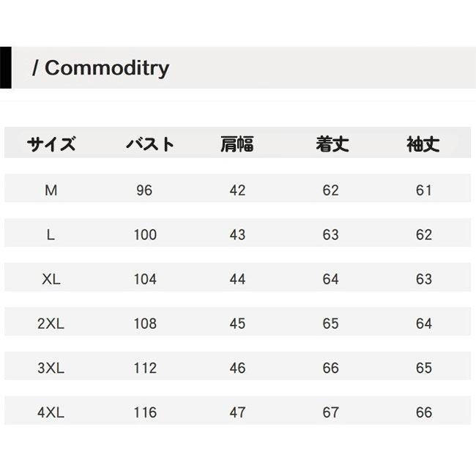The image size is (476, 449).
Task: Click the shoulder width value 44
Action: (x=237, y=279)
